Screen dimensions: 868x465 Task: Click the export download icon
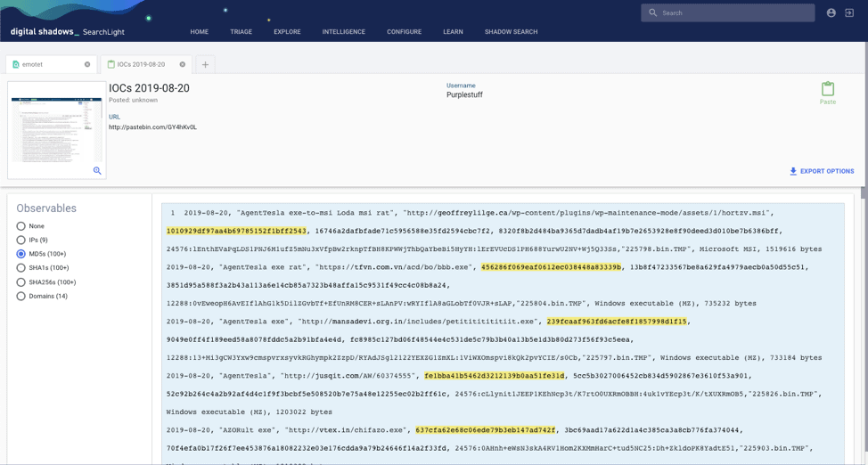pos(793,171)
